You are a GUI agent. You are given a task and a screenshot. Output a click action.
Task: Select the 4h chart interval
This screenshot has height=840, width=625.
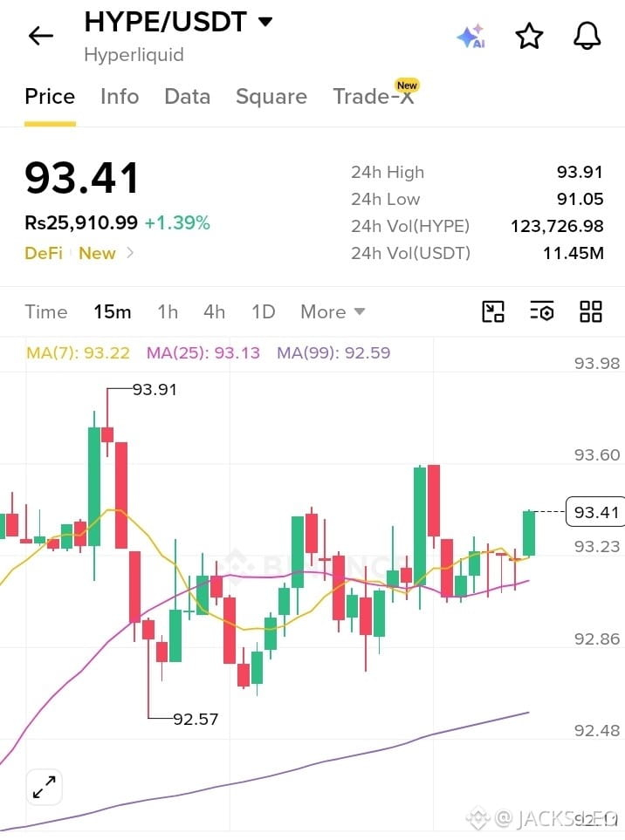(x=214, y=311)
